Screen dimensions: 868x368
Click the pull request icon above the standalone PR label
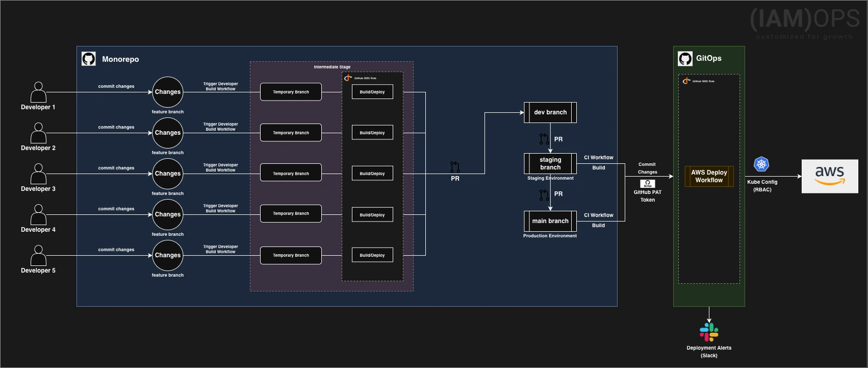[x=455, y=167]
